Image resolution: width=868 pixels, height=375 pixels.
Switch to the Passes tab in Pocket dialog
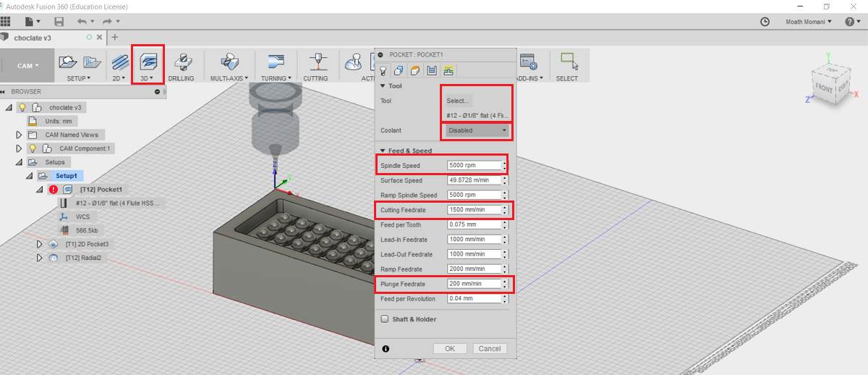coord(432,70)
